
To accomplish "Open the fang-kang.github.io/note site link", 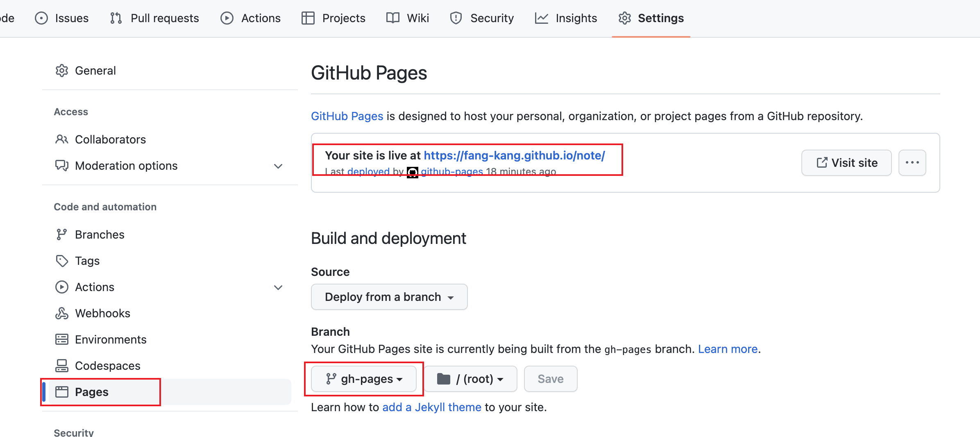I will tap(514, 155).
